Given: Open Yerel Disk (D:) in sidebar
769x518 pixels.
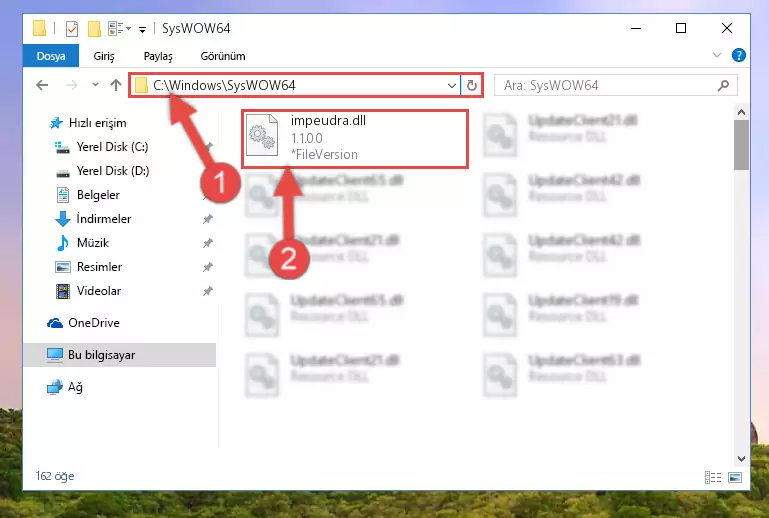Looking at the screenshot, I should [x=113, y=171].
